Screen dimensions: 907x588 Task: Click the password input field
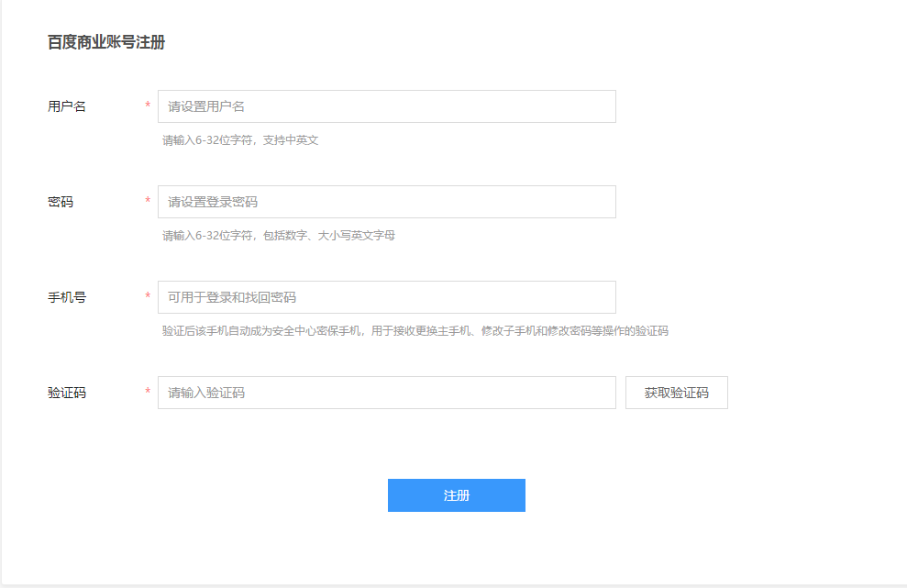(386, 202)
